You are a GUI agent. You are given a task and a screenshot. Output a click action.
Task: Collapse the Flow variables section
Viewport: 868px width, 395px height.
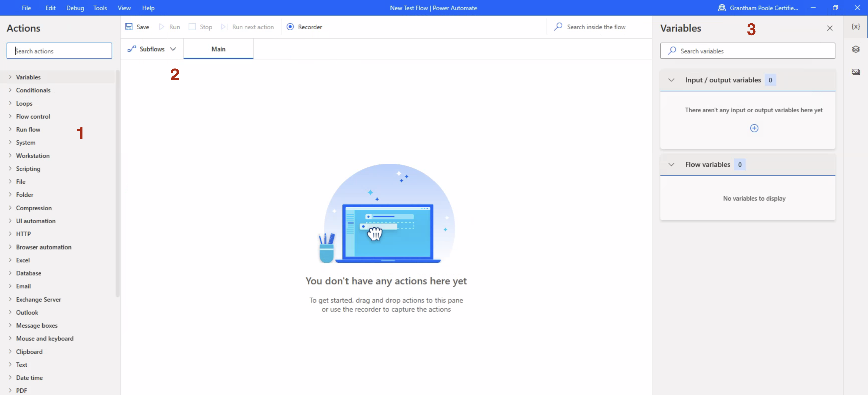point(671,165)
